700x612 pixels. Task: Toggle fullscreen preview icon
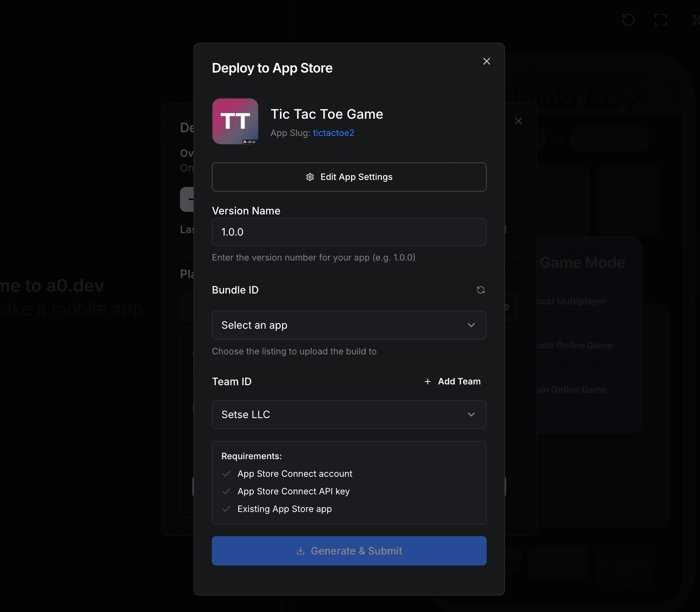[x=660, y=20]
